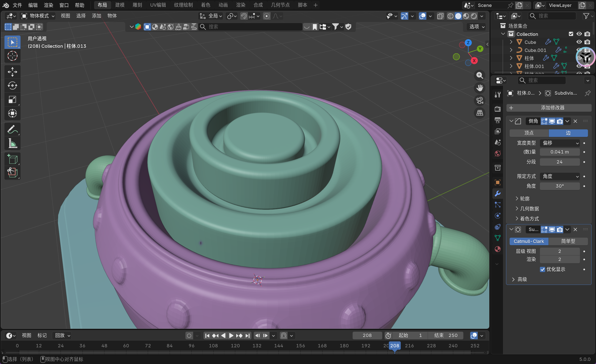
Task: Choose the Measure ruler tool
Action: [x=12, y=143]
